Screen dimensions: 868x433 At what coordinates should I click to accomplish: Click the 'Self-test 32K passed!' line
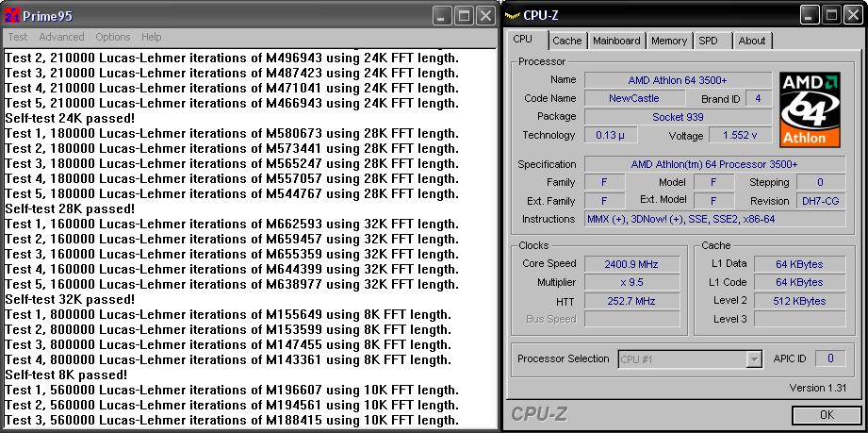[70, 299]
